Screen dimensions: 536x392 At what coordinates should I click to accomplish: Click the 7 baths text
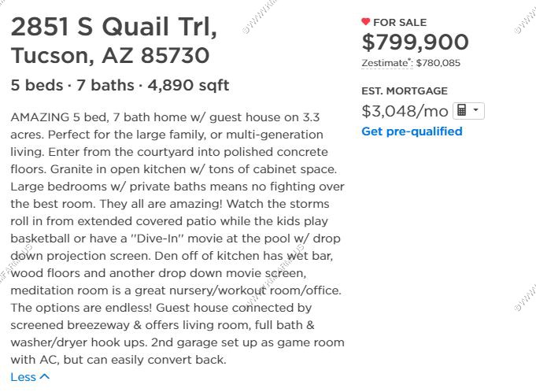click(x=105, y=85)
